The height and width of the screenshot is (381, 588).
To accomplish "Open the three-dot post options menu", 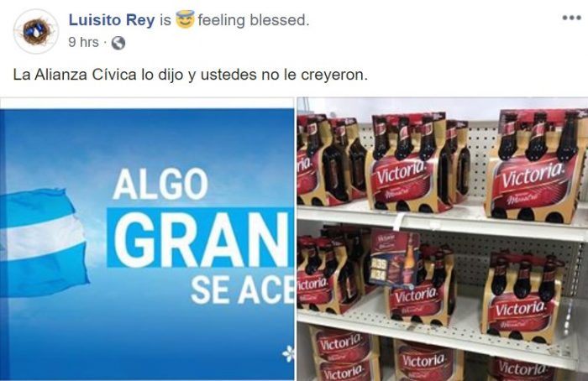I will 572,18.
